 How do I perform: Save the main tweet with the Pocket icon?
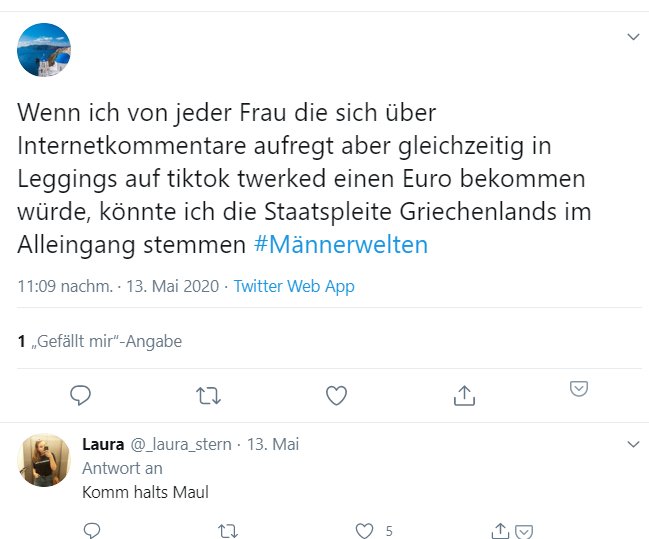(578, 388)
